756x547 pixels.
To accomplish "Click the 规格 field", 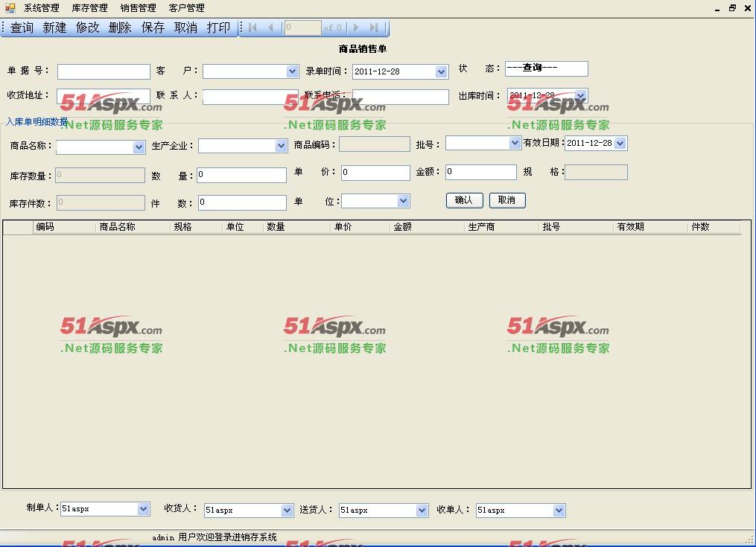I will [x=596, y=172].
